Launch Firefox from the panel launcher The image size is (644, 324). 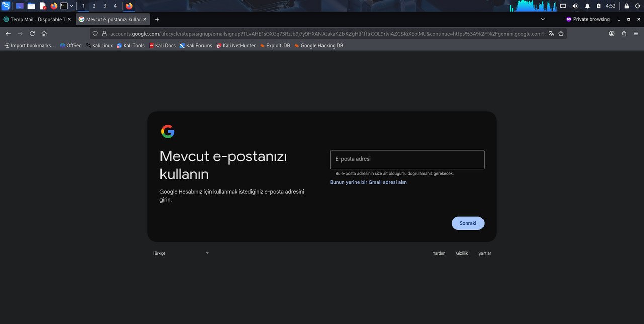coord(54,6)
